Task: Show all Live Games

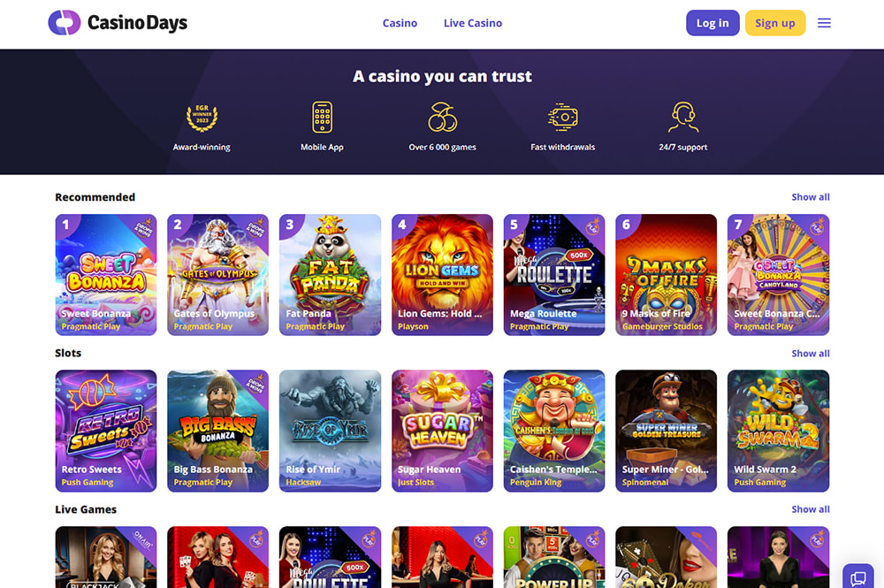Action: (x=810, y=509)
